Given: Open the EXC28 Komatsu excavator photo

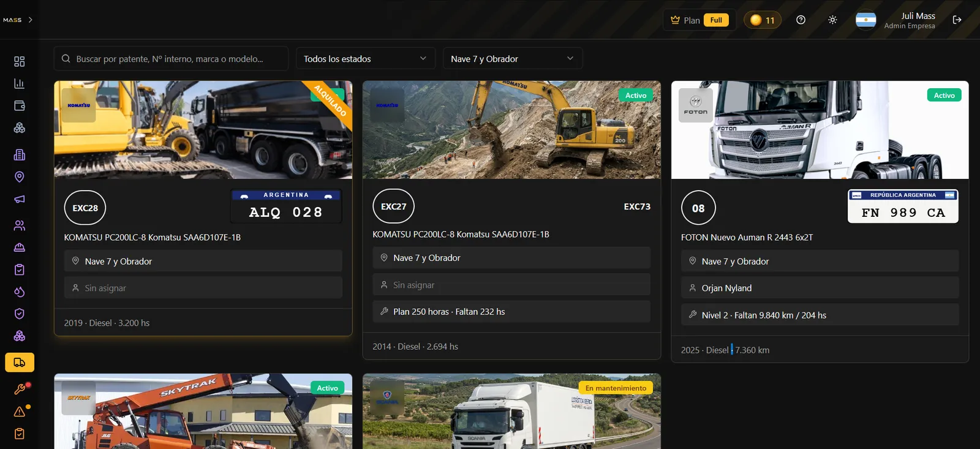Looking at the screenshot, I should point(203,130).
